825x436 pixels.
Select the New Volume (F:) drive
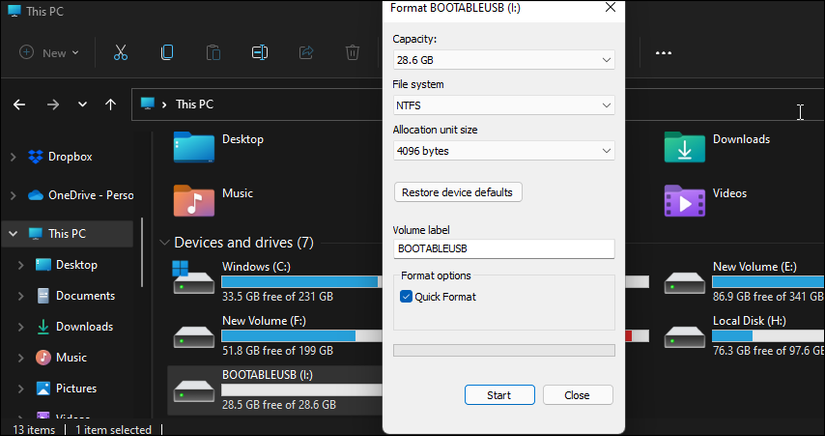tap(275, 336)
